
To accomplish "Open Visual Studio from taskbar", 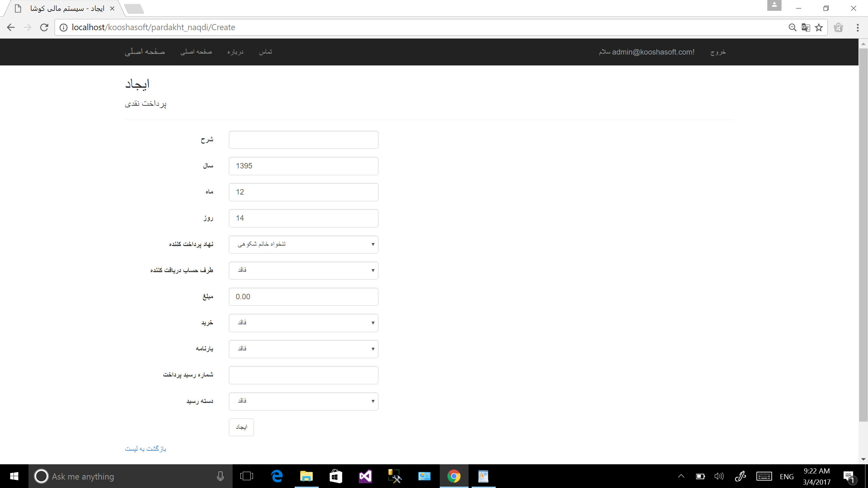I will pyautogui.click(x=365, y=476).
